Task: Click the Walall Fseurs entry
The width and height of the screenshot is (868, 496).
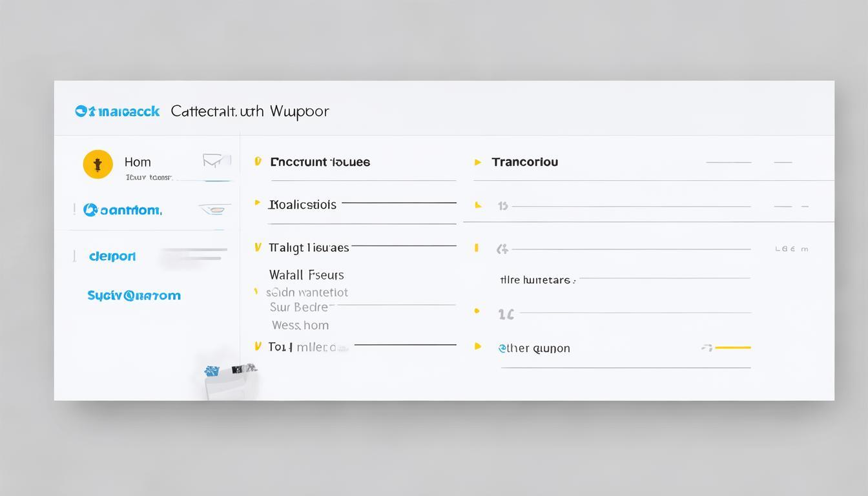Action: (306, 274)
